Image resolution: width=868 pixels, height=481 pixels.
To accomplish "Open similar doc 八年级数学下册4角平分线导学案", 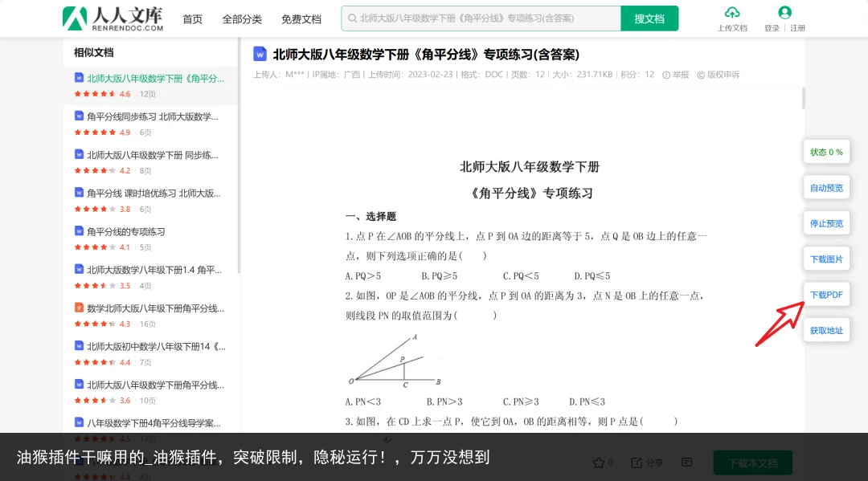I will click(154, 423).
